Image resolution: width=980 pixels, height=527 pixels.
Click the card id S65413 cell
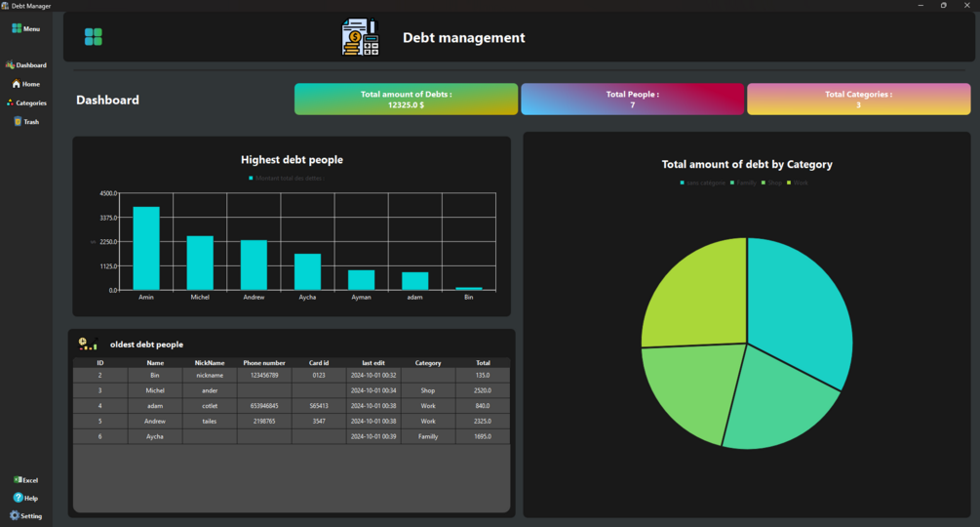(x=319, y=406)
